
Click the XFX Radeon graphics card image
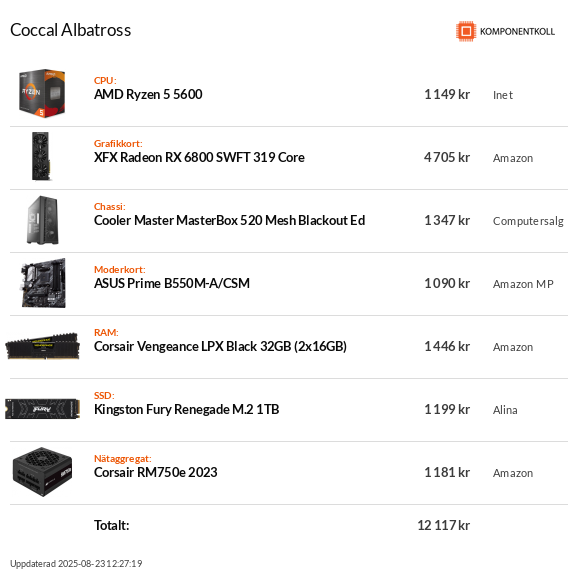click(x=41, y=156)
